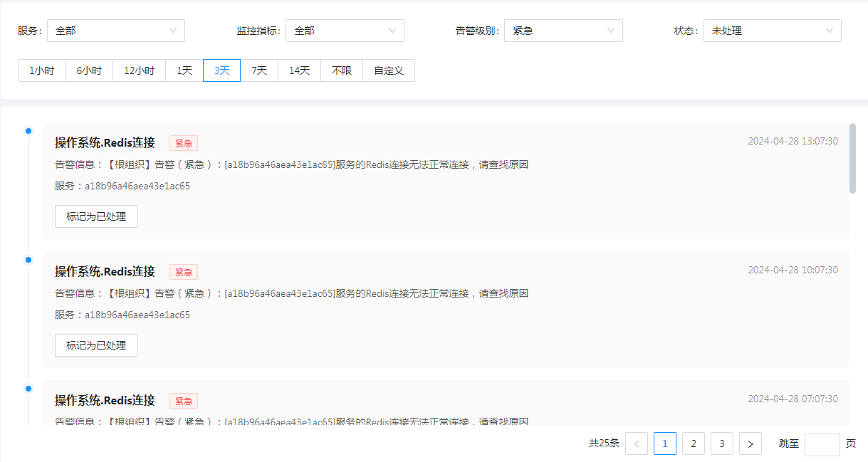Click the 自定义 custom range option
Viewport: 868px width, 462px height.
click(x=389, y=70)
